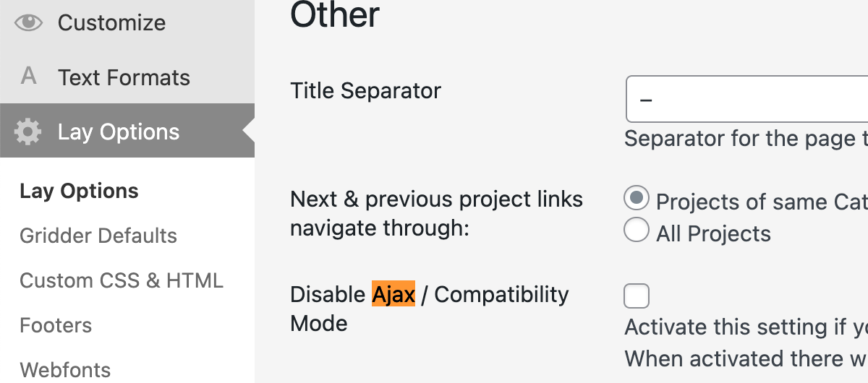Focus the Title Separator text field
The height and width of the screenshot is (383, 868).
coord(745,99)
